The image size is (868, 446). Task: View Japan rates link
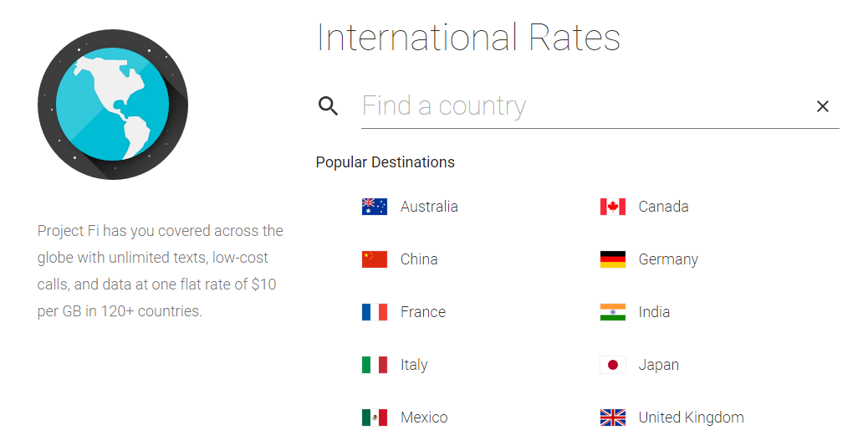658,365
